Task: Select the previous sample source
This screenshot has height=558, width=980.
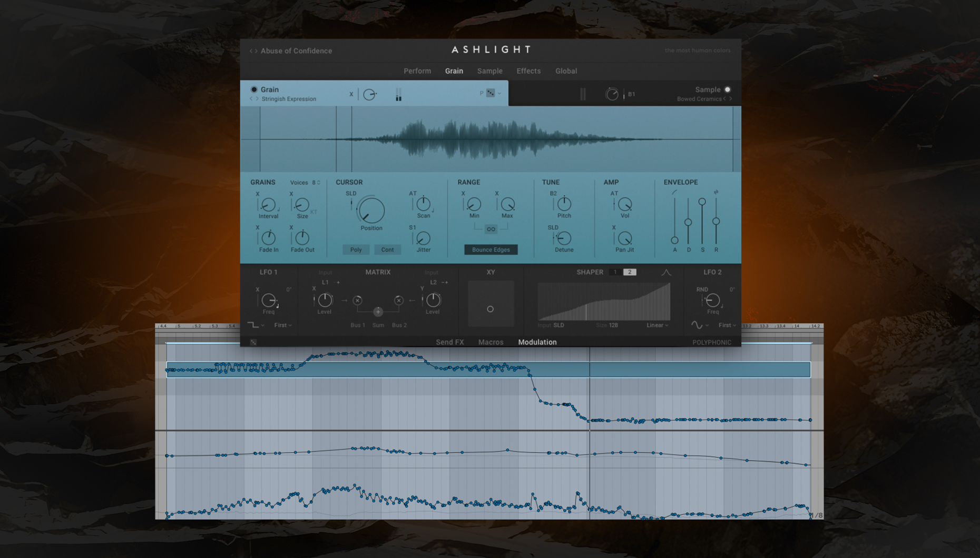Action: tap(724, 99)
